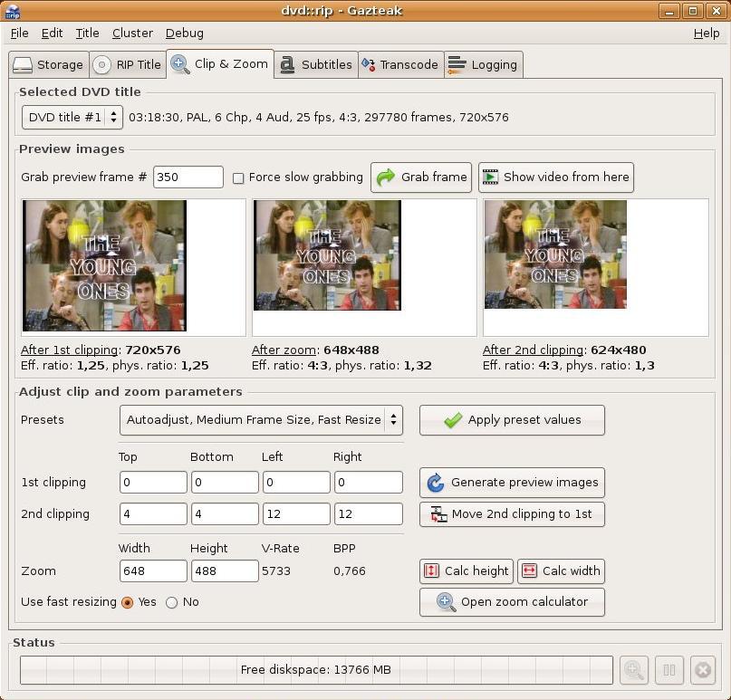Click the Calc height button label
The width and height of the screenshot is (731, 700).
tap(476, 571)
